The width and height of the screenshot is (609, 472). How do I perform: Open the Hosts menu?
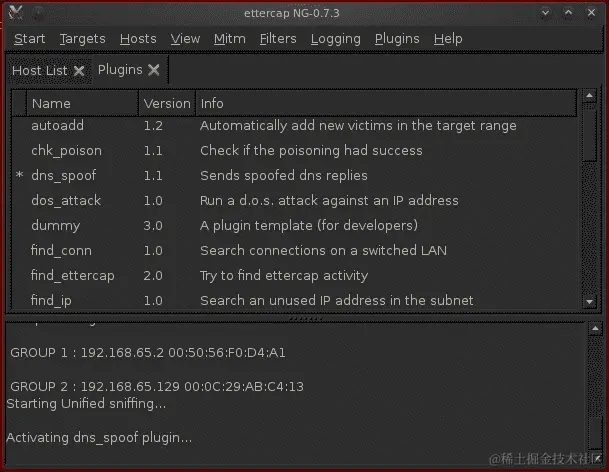tap(138, 39)
